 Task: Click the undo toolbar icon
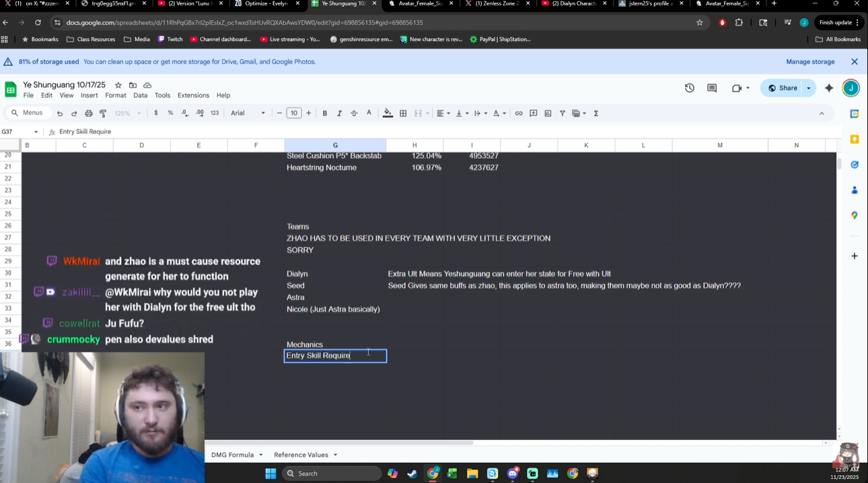pos(60,113)
